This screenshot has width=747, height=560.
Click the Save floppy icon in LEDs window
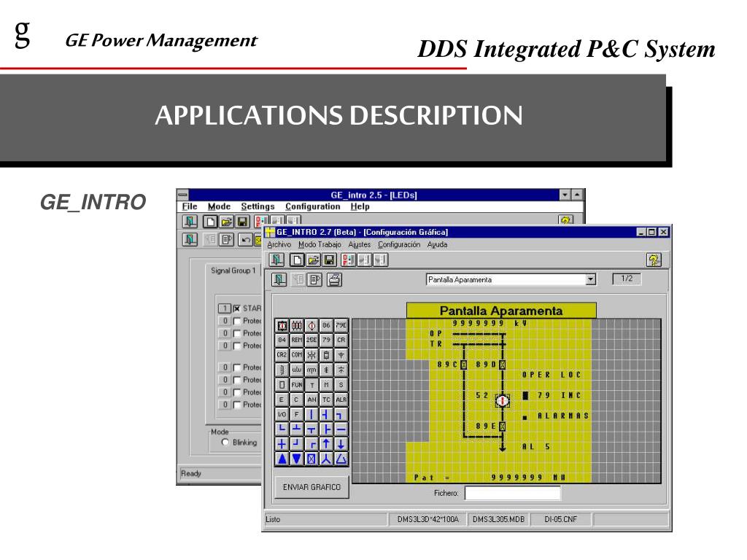tap(242, 222)
